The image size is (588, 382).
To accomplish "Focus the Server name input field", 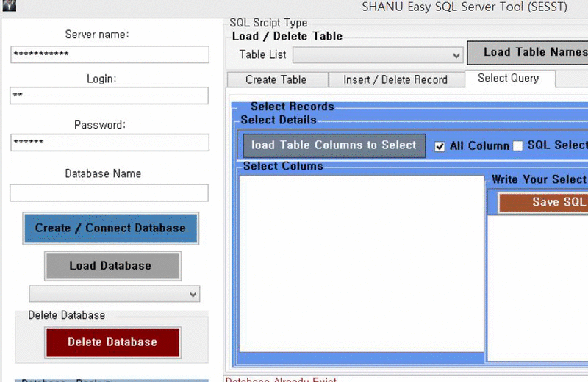I will 110,55.
